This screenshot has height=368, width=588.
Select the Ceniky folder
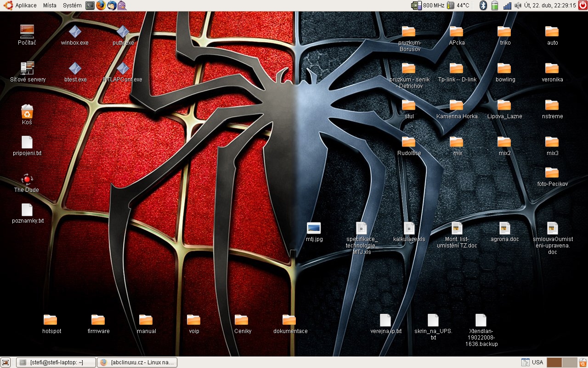click(x=242, y=324)
